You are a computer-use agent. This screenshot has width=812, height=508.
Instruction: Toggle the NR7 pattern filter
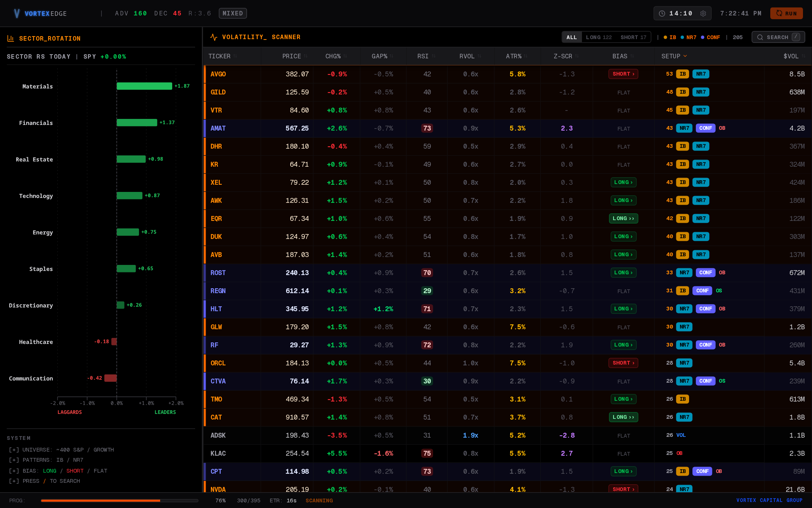688,37
